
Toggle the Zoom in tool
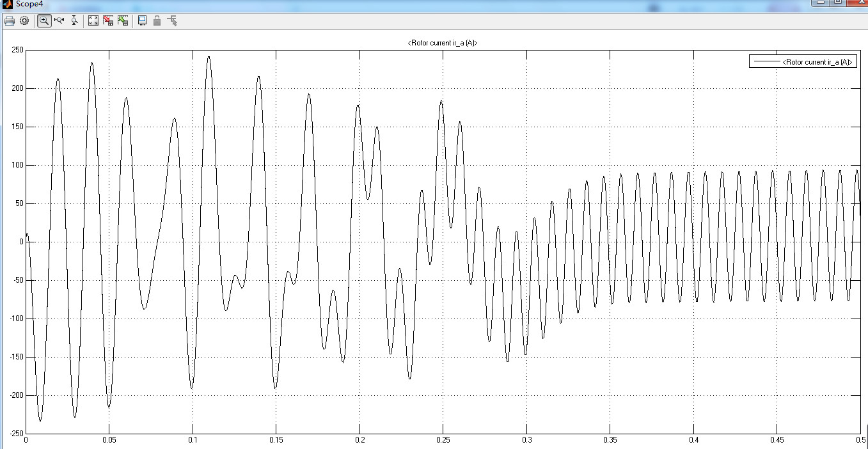coord(44,20)
